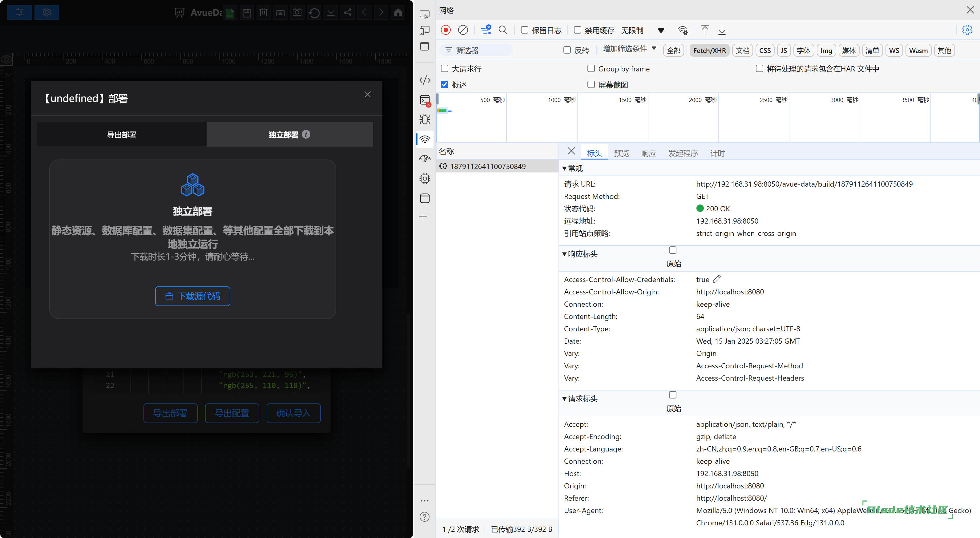Click the AvueData delete trash icon

click(264, 13)
